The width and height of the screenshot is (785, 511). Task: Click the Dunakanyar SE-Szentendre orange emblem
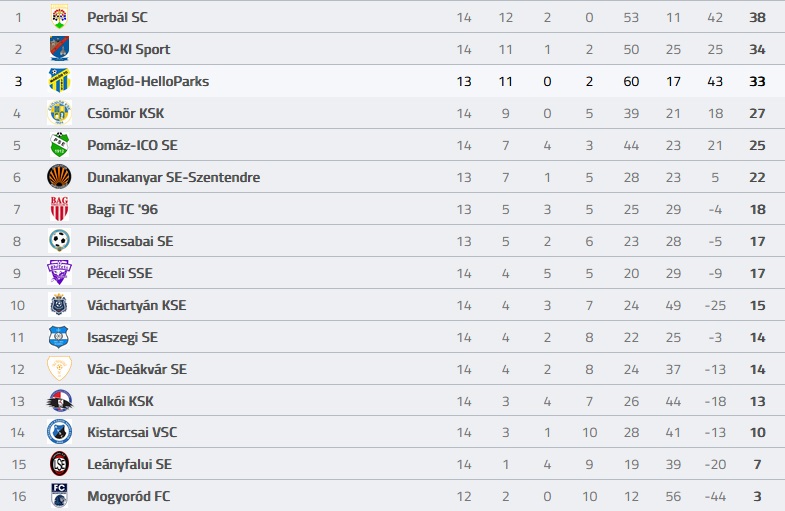tap(59, 177)
